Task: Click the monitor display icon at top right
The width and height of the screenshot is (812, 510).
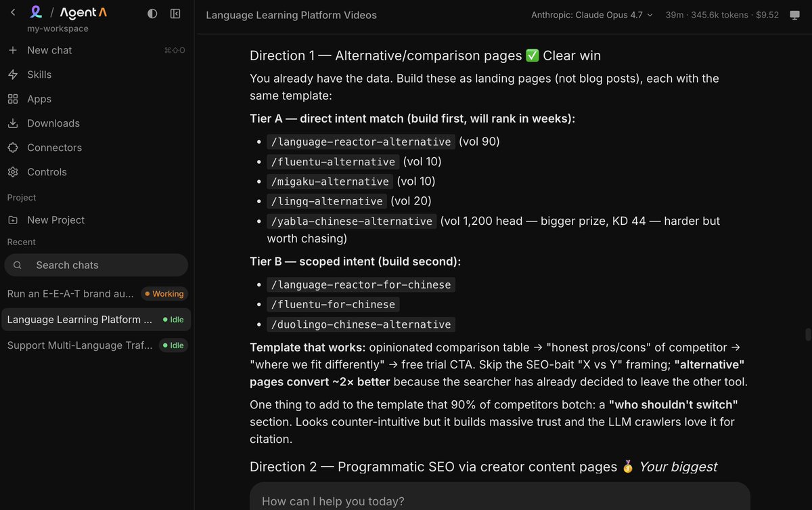Action: pyautogui.click(x=795, y=15)
